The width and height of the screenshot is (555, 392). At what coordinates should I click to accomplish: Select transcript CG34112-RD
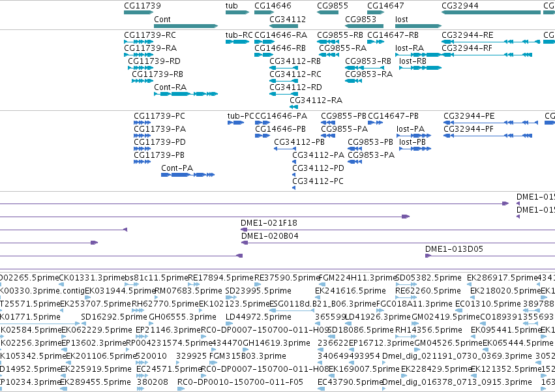[284, 94]
